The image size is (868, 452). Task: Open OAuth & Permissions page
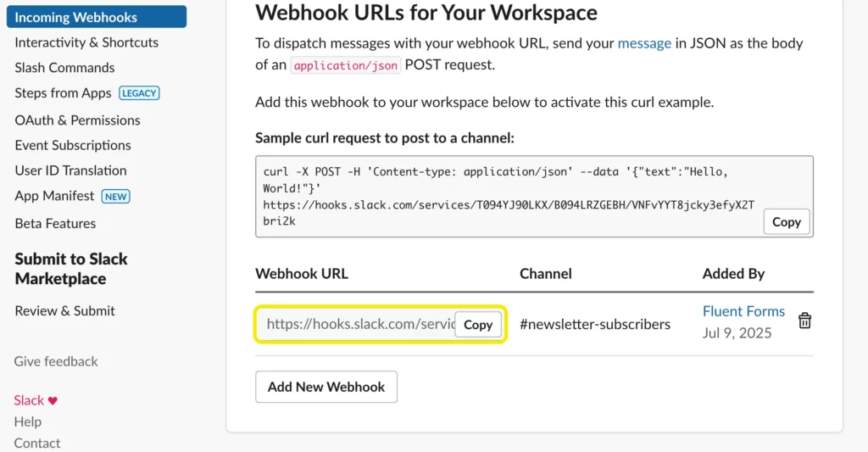coord(77,120)
